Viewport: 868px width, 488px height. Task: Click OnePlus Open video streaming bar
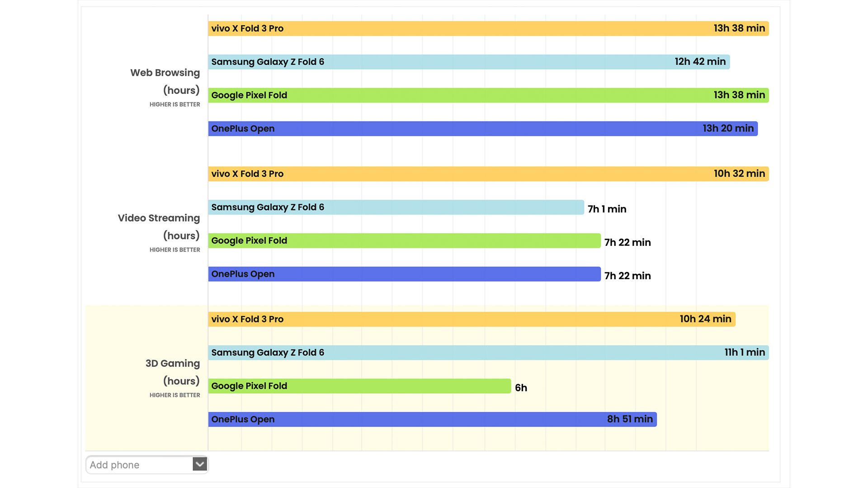404,274
